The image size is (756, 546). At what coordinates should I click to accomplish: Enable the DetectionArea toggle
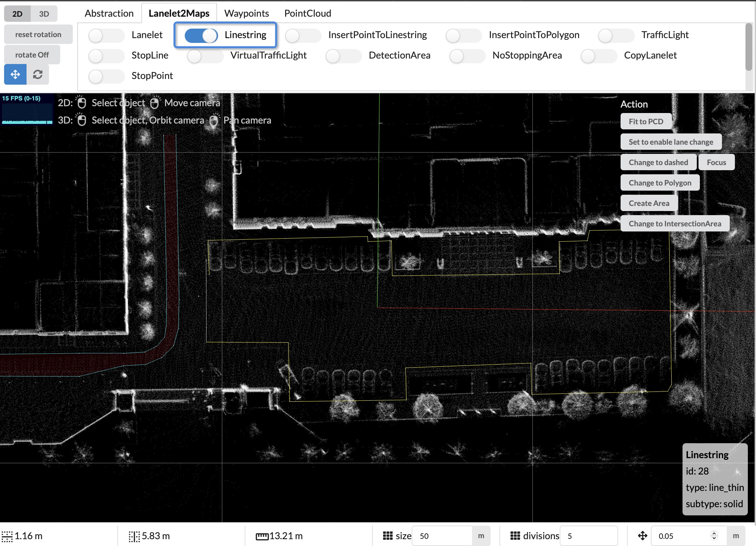point(344,56)
